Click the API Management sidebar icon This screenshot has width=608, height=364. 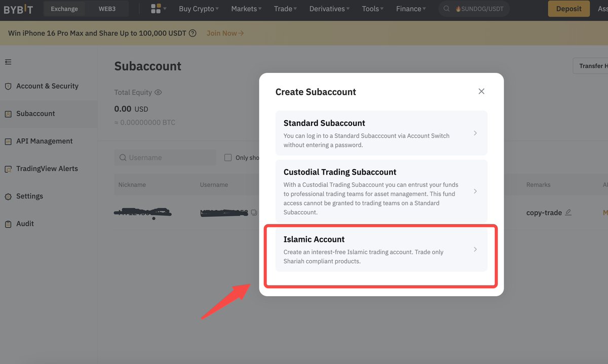8,142
